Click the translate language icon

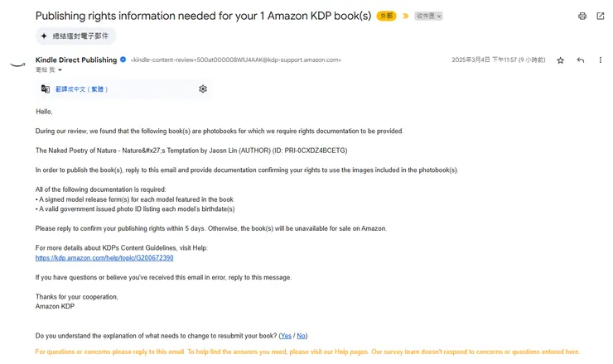[46, 89]
